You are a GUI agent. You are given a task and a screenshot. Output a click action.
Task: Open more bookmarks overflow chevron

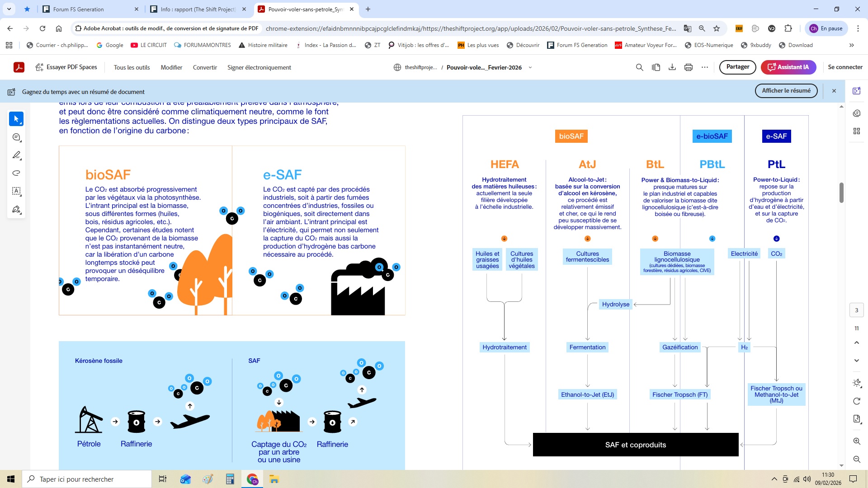pyautogui.click(x=852, y=45)
